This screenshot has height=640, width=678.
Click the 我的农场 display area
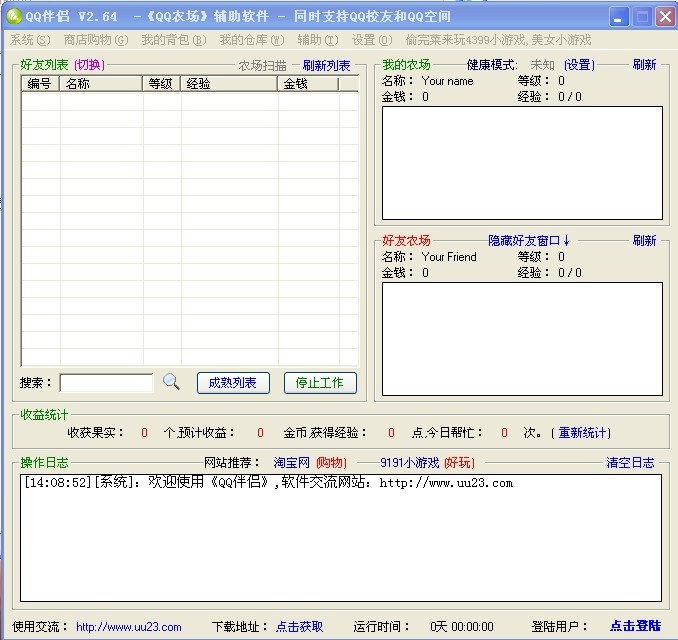tap(522, 163)
